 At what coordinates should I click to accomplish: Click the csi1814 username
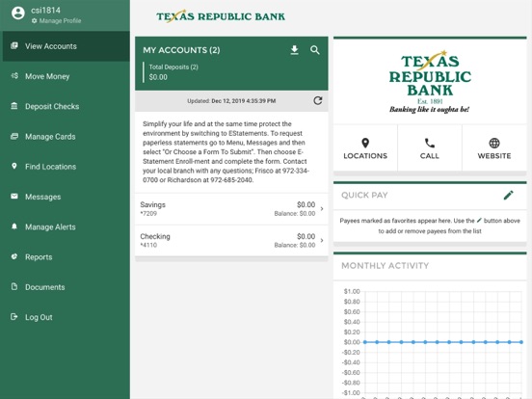pyautogui.click(x=46, y=11)
